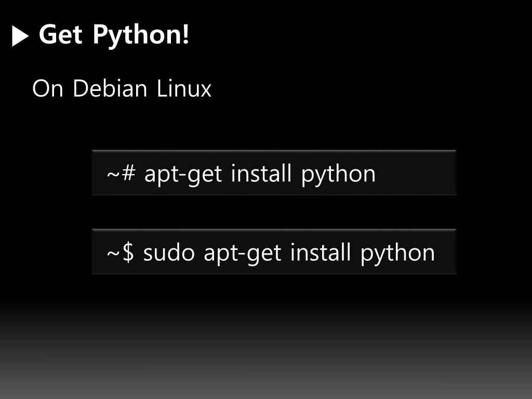Click "python" in the sudo command line
Screen dimensions: 532x399
(397, 254)
